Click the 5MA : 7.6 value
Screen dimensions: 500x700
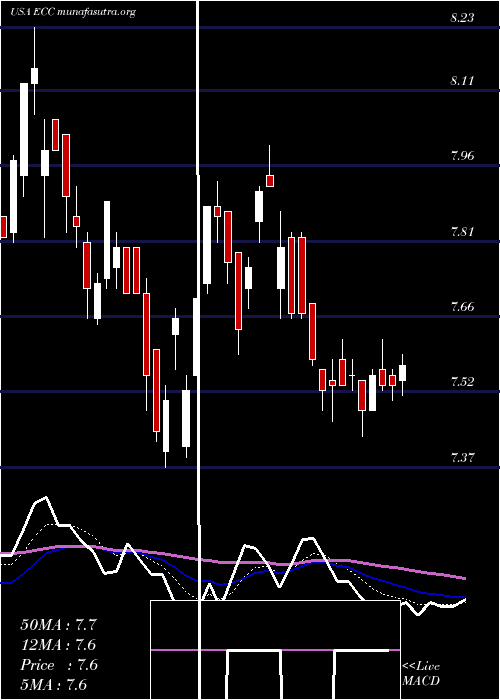[54, 684]
